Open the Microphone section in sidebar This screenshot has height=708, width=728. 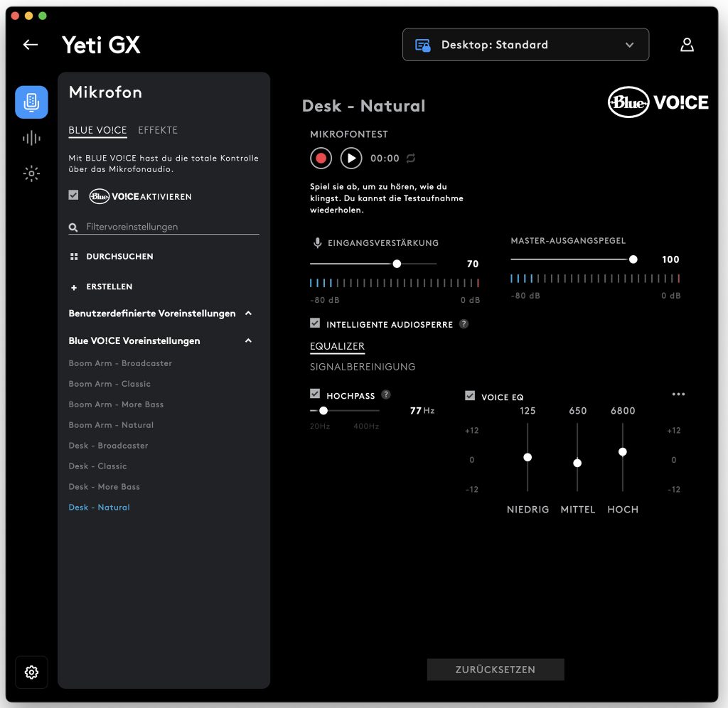click(x=31, y=102)
